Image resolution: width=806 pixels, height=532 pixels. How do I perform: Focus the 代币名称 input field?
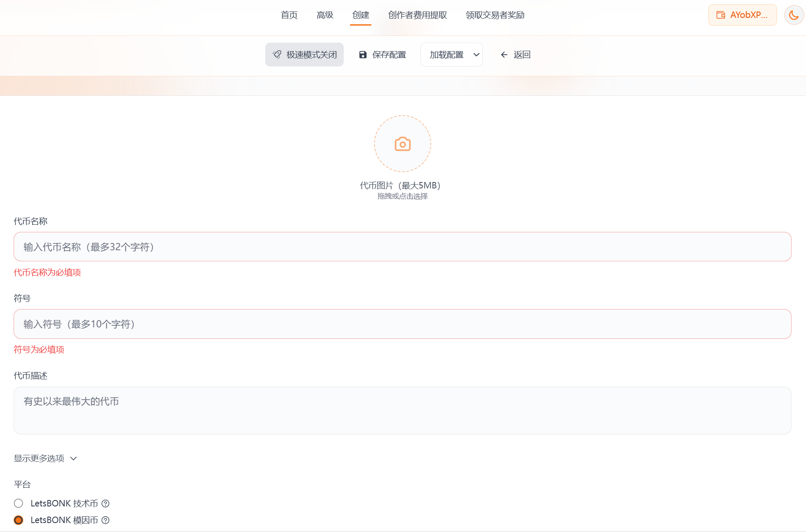click(x=402, y=247)
